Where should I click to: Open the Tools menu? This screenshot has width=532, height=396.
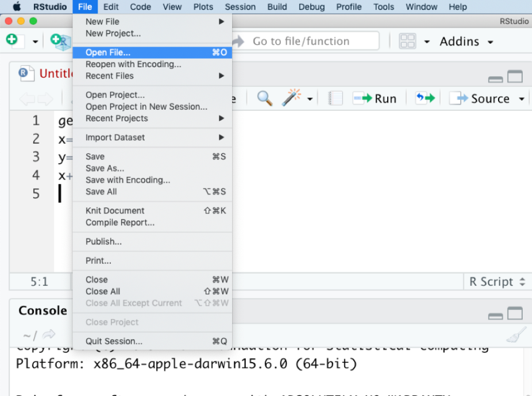coord(384,7)
